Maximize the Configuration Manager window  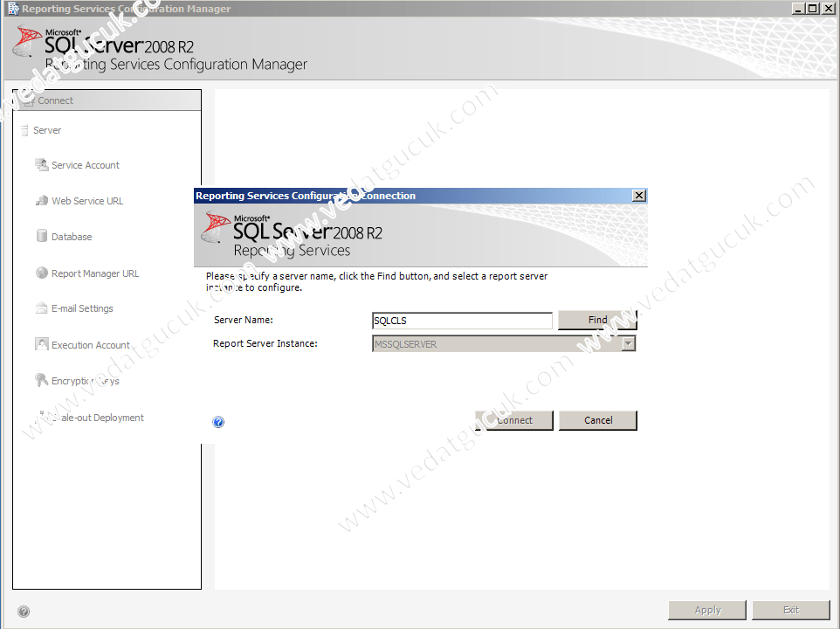pyautogui.click(x=813, y=9)
